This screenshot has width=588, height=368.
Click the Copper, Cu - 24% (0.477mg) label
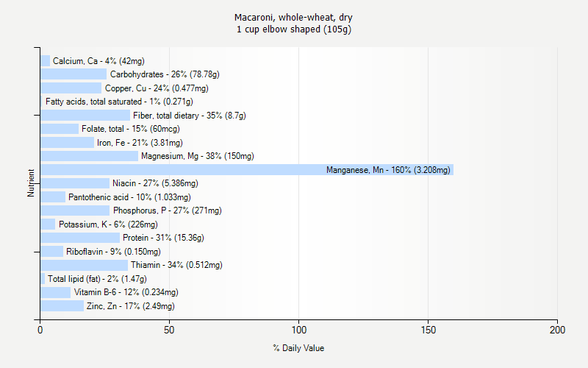[x=157, y=88]
